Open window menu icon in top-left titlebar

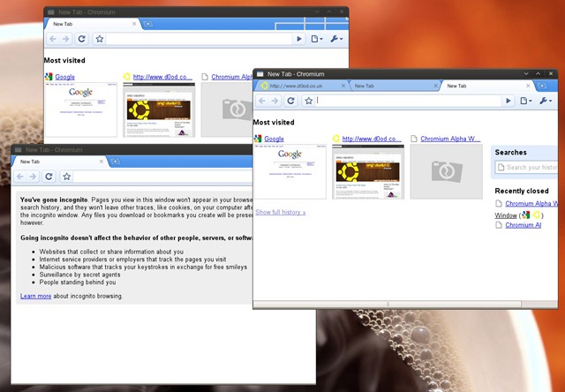[51, 12]
